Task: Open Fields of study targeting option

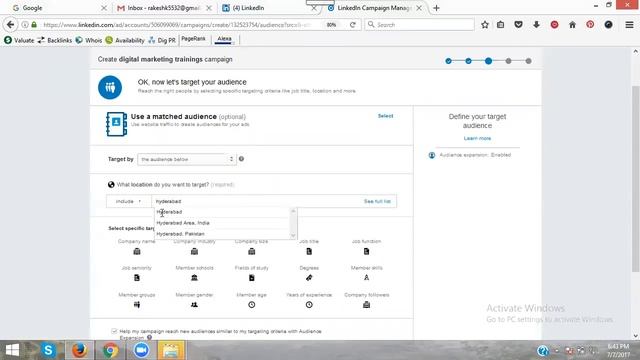Action: click(251, 273)
